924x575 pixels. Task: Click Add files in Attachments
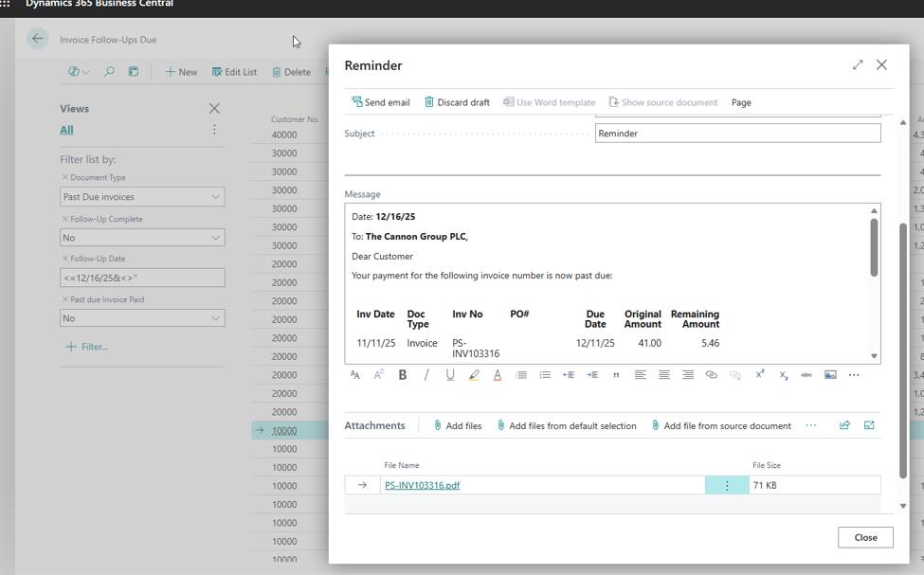click(458, 425)
